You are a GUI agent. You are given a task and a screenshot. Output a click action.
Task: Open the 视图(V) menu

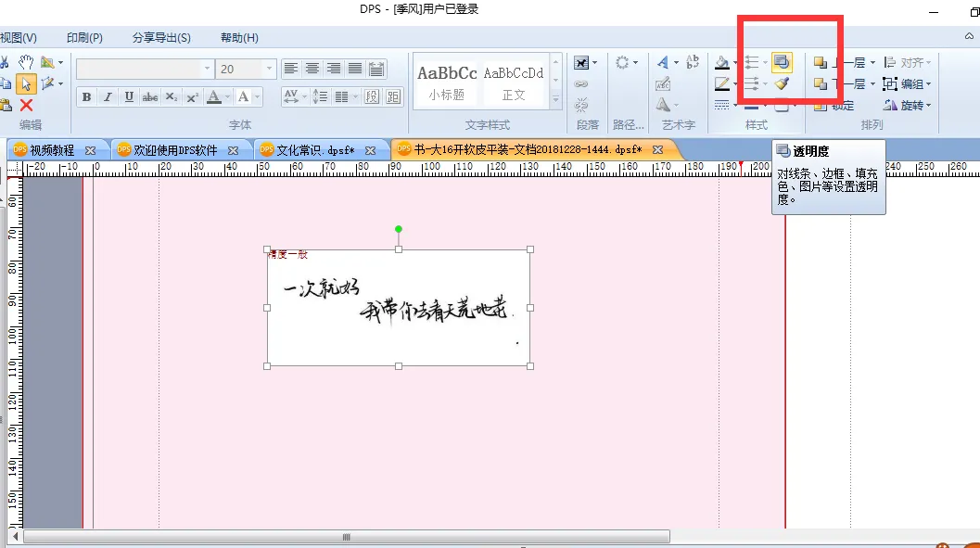click(x=19, y=37)
